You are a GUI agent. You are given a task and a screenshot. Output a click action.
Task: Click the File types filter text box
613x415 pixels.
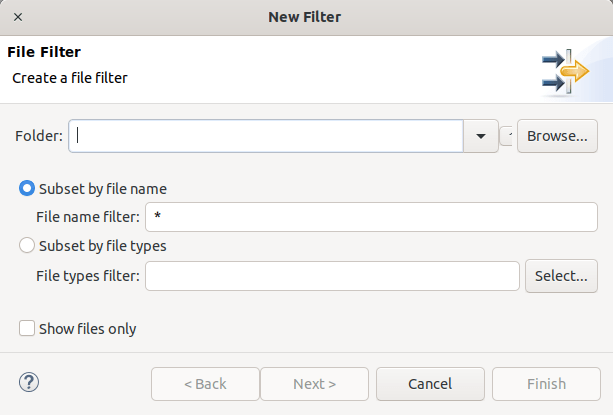pos(332,276)
